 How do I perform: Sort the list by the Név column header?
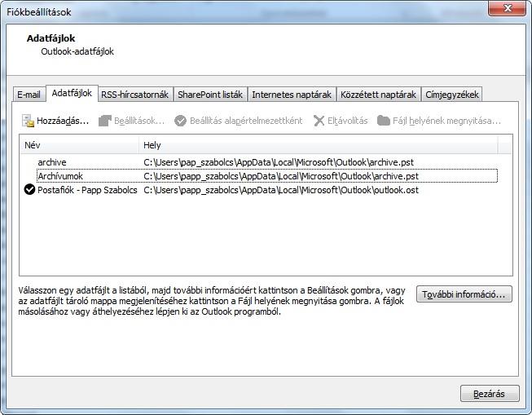[x=79, y=145]
